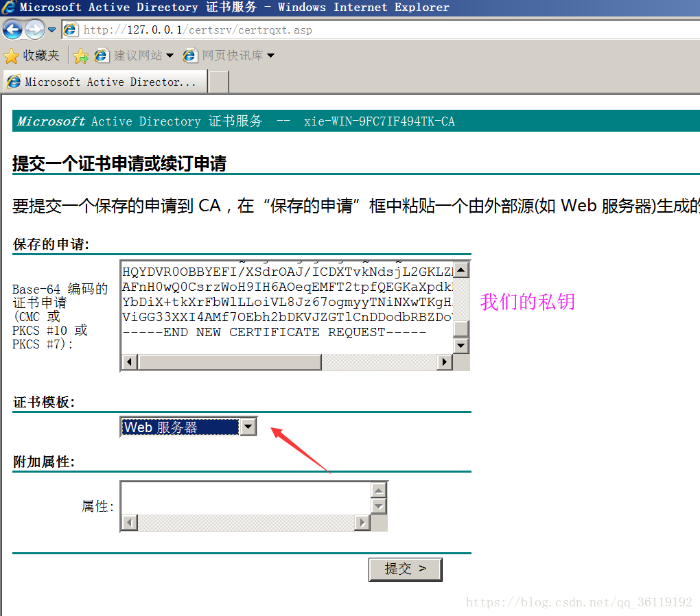Click the 保存的申请 section label
Image resolution: width=700 pixels, height=616 pixels.
[51, 244]
